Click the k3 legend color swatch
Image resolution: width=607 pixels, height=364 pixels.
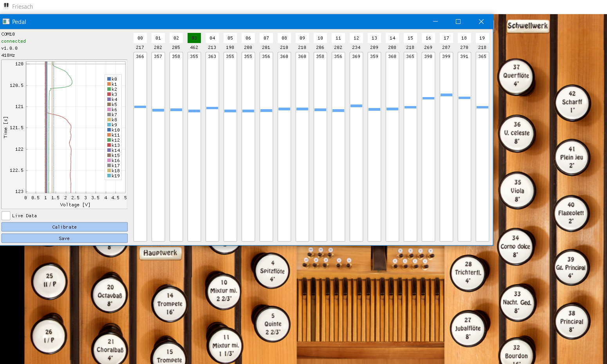point(109,94)
